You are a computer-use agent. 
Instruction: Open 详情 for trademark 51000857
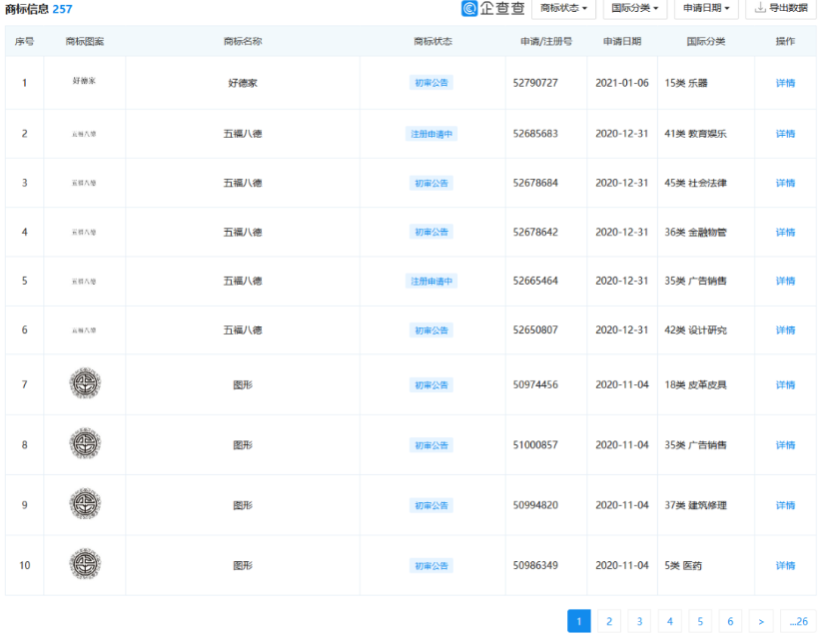(x=785, y=445)
